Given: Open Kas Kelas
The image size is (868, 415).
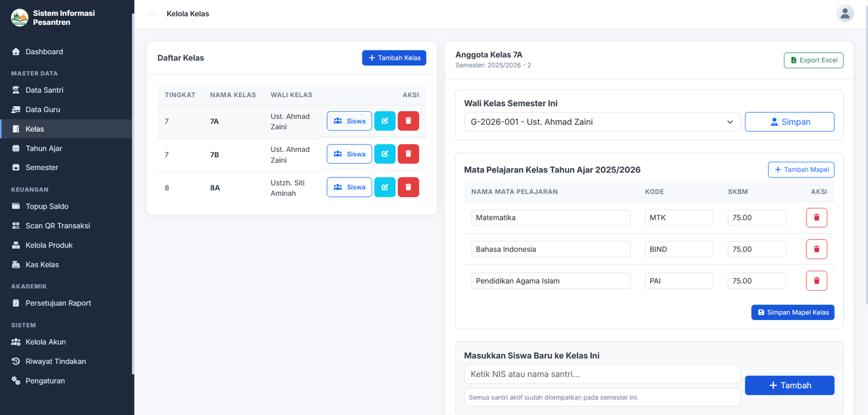Looking at the screenshot, I should click(66, 265).
